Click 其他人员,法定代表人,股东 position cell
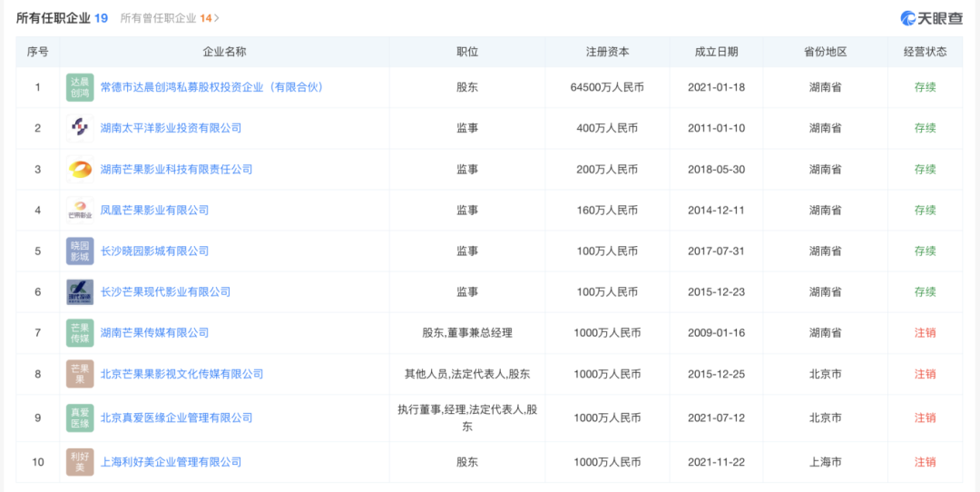980x492 pixels. [x=467, y=374]
